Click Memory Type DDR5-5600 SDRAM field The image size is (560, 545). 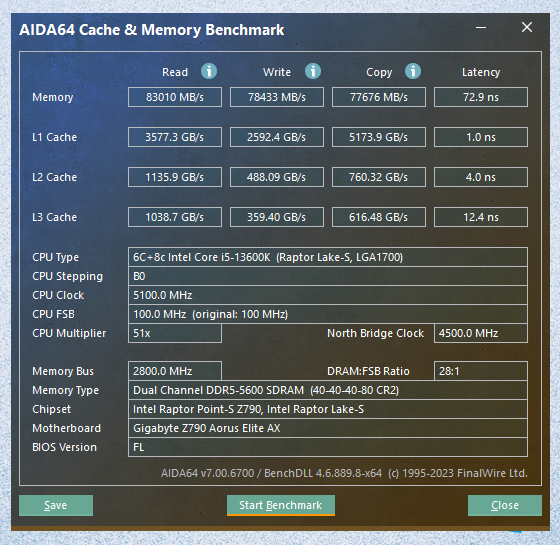(x=328, y=390)
